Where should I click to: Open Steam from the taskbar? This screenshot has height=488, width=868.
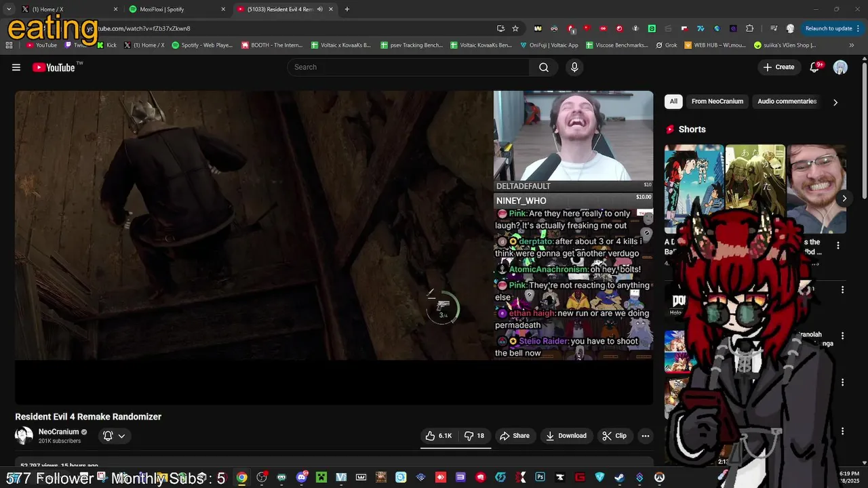pos(619,478)
